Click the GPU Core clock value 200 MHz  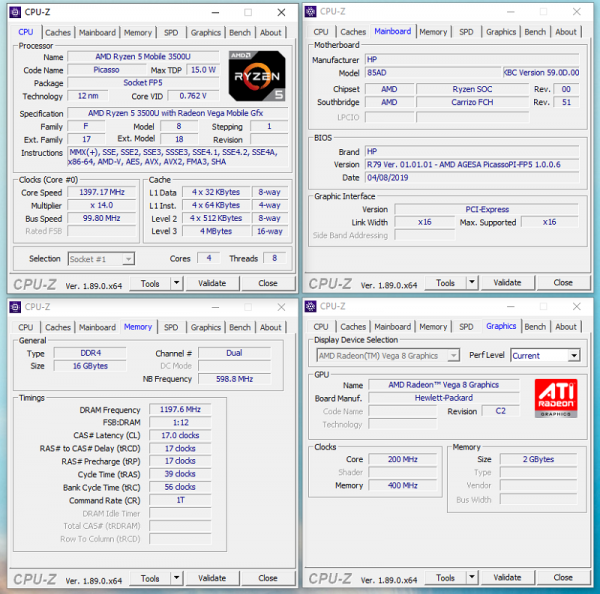[403, 459]
